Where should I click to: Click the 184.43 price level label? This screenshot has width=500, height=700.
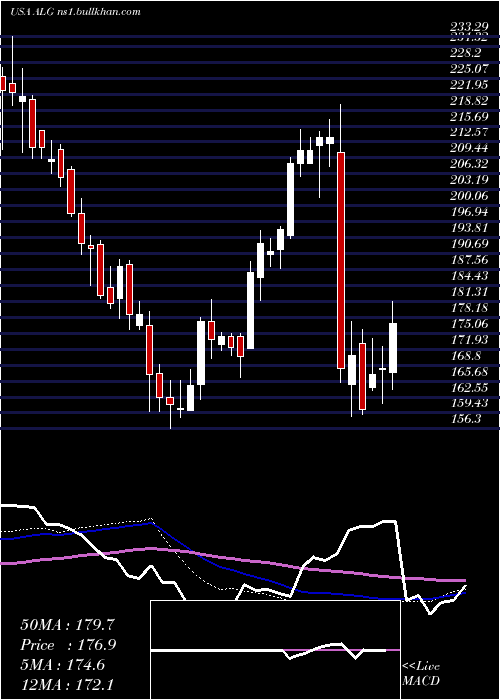point(469,276)
